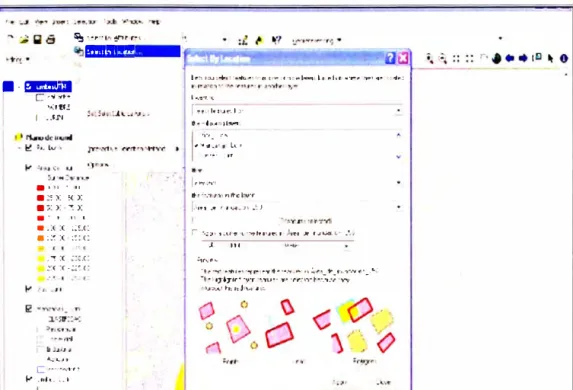Click the What's This help cursor icon
This screenshot has width=573, height=390.
click(x=277, y=40)
